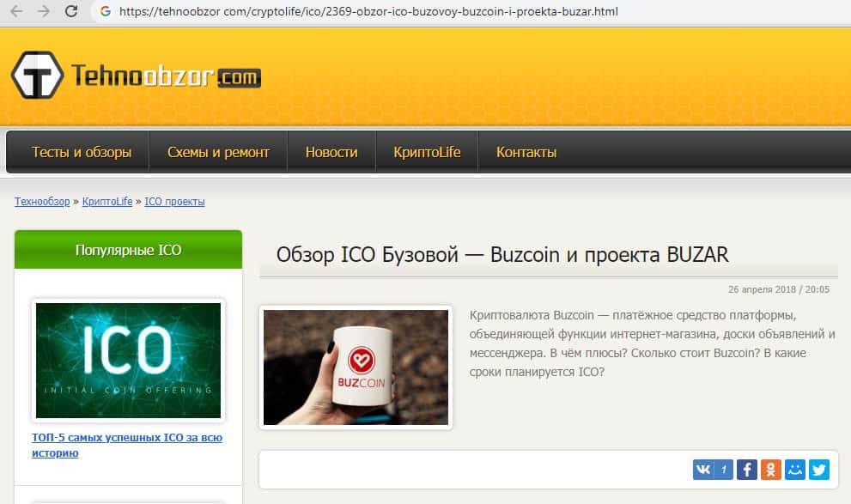Go back with the browser back arrow
The height and width of the screenshot is (504, 851).
[x=17, y=11]
